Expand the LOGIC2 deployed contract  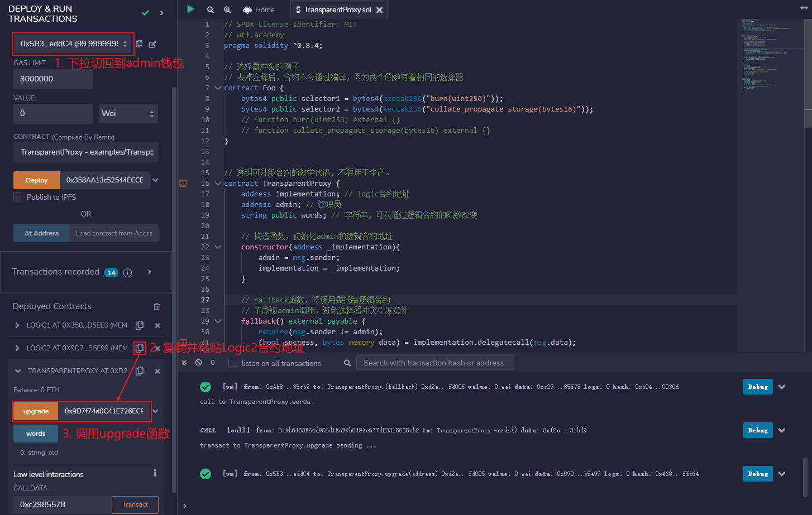pos(17,348)
